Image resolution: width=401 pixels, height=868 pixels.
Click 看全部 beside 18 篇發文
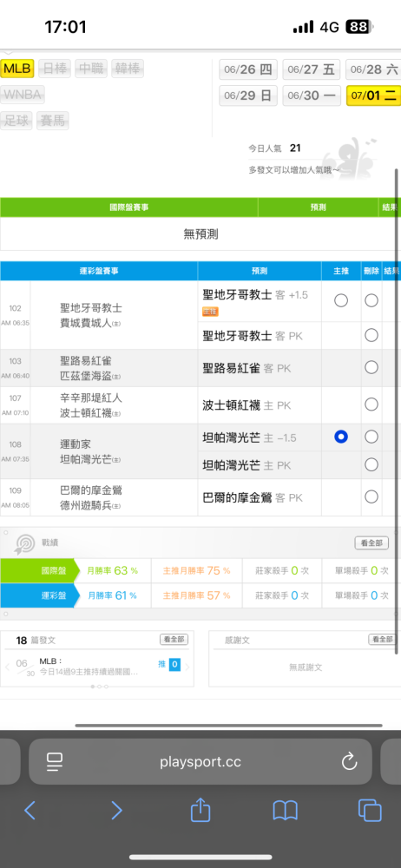tap(174, 640)
